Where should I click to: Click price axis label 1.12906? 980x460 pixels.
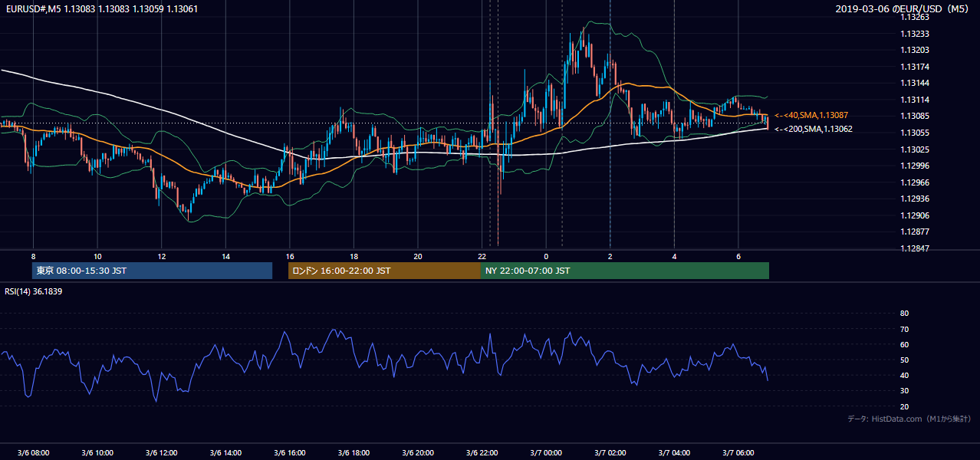pos(915,215)
